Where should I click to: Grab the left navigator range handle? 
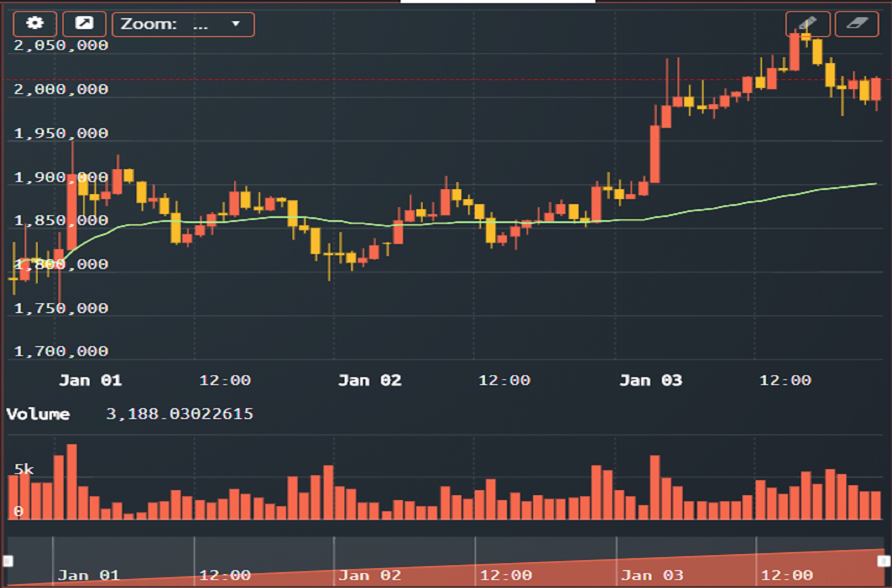click(8, 561)
